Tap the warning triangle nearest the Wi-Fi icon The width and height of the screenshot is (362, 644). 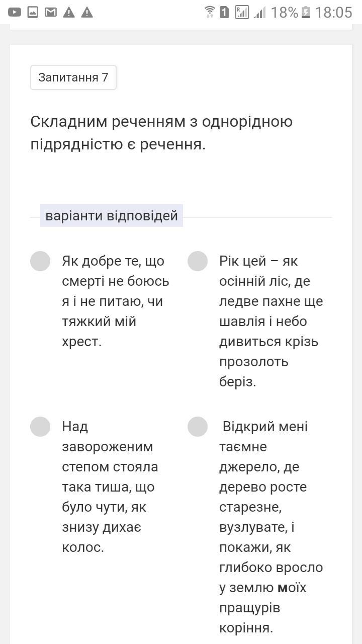(x=87, y=12)
